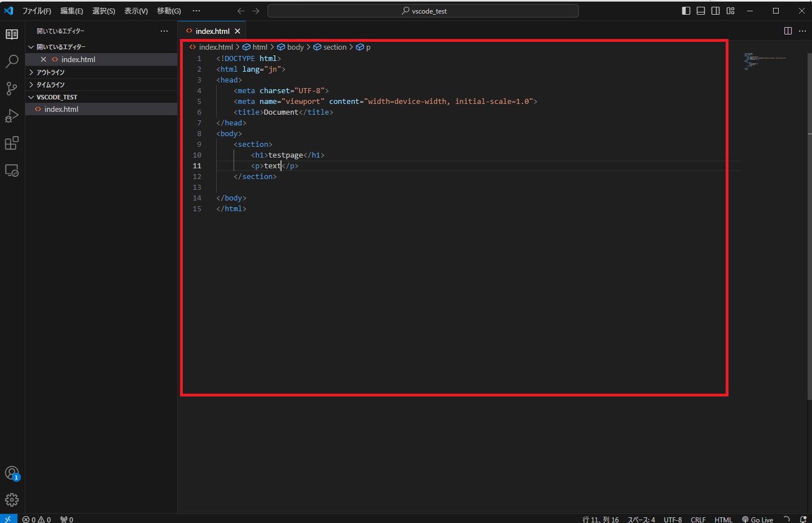Click p in the breadcrumb

[363, 47]
